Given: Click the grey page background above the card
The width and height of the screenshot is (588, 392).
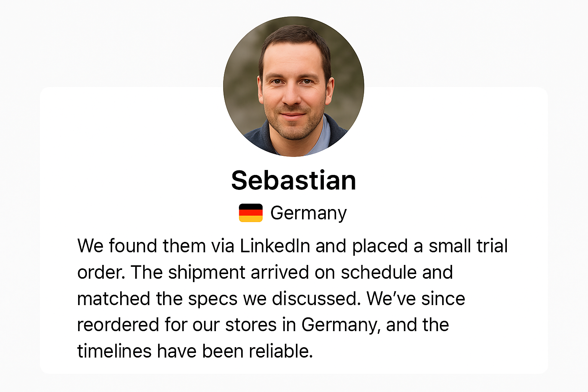Looking at the screenshot, I should point(115,42).
